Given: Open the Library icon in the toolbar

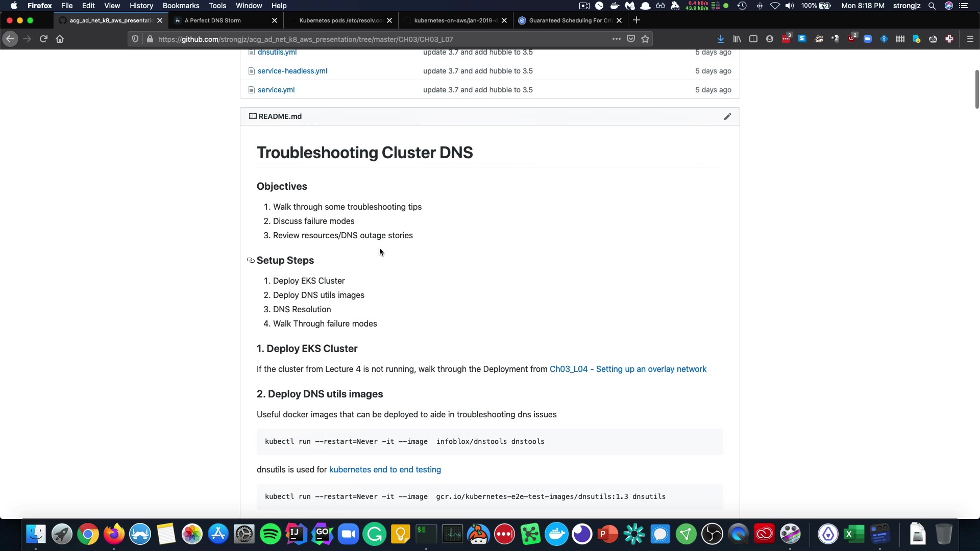Looking at the screenshot, I should click(x=737, y=39).
